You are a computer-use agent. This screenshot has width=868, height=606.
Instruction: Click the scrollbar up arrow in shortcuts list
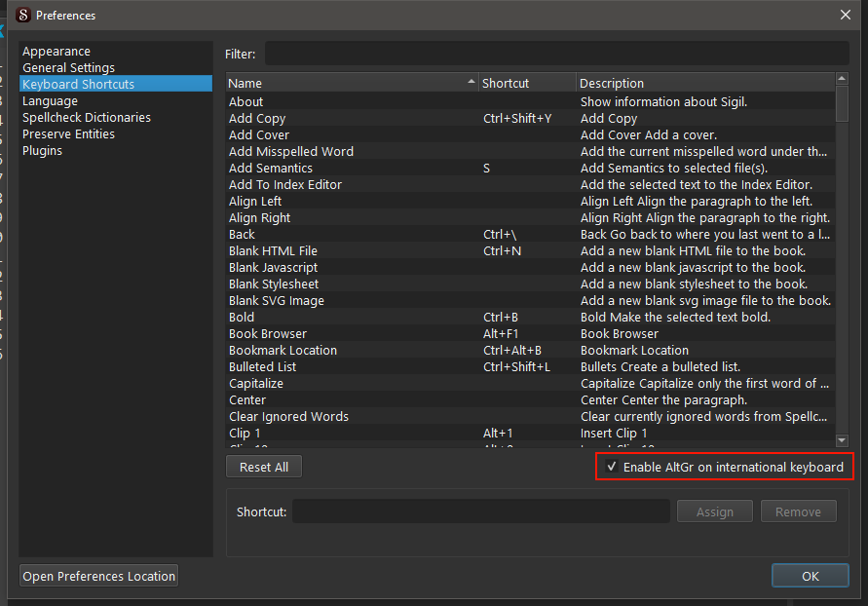842,79
